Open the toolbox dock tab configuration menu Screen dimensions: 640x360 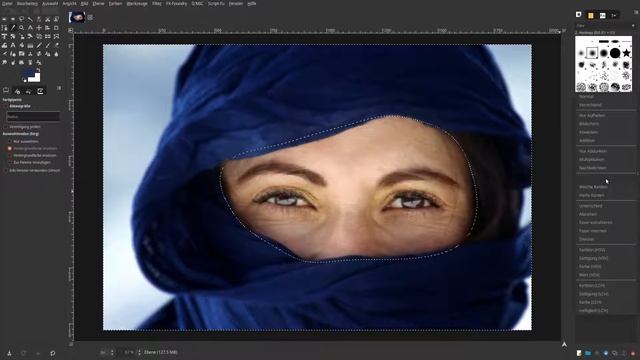coord(59,88)
